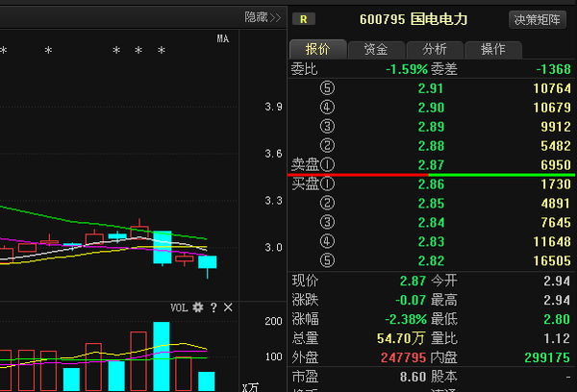Click the 委差 value -1368
Viewport: 577px width, 392px height.
[x=554, y=69]
